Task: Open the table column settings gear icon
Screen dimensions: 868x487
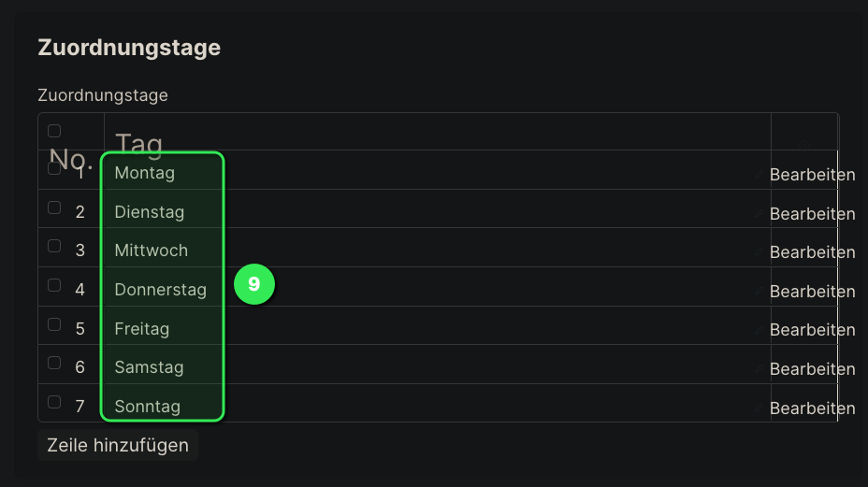Action: [x=804, y=146]
